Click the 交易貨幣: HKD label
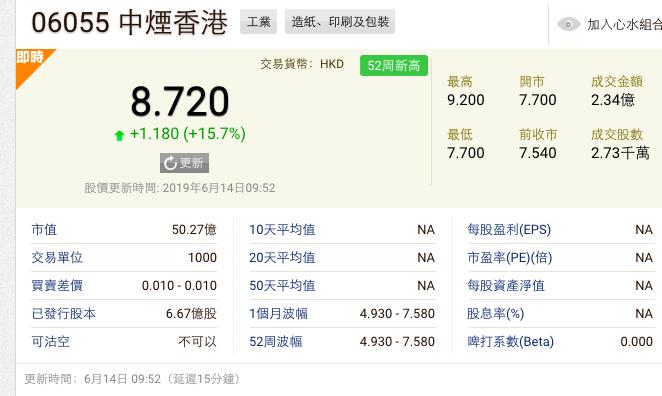The image size is (662, 396). click(302, 64)
